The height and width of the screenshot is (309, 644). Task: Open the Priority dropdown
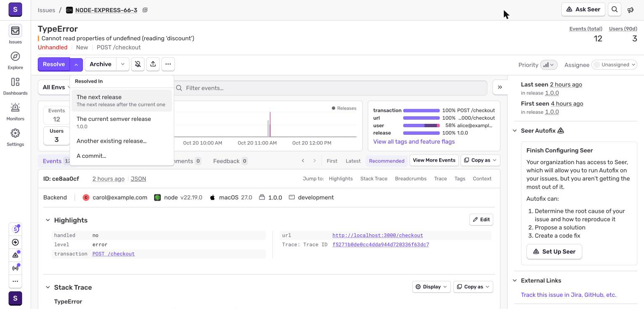point(549,65)
